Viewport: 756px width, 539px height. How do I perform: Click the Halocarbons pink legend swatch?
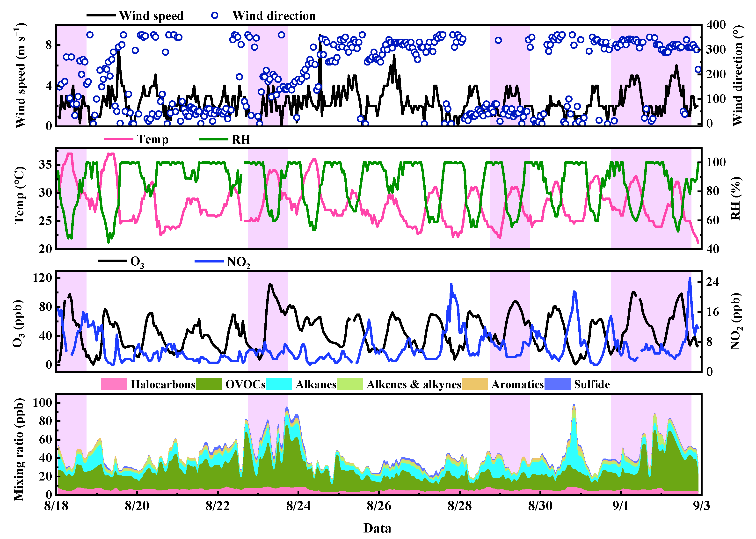tap(114, 384)
